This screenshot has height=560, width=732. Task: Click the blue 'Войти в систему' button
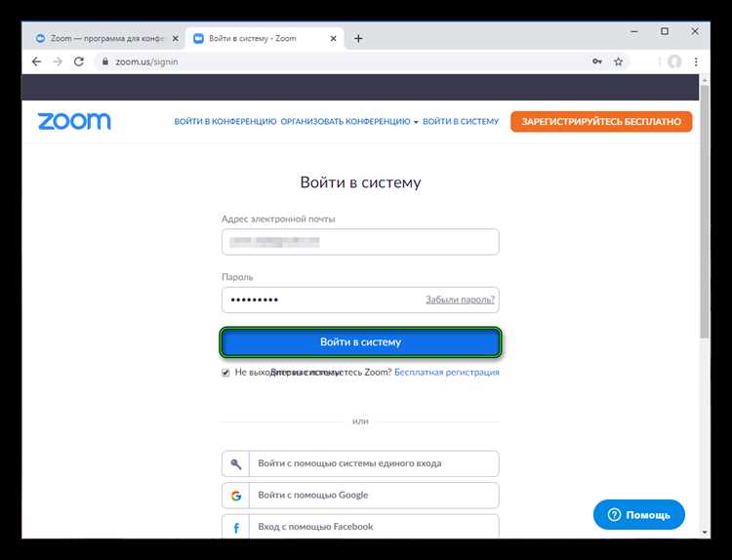click(360, 342)
